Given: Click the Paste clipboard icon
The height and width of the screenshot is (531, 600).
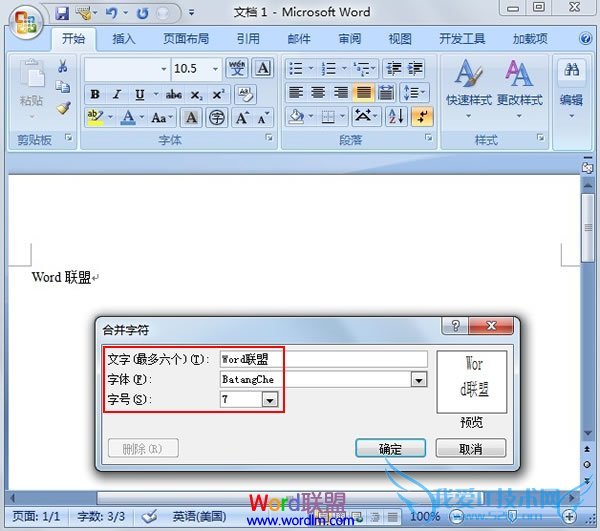Looking at the screenshot, I should tap(32, 73).
